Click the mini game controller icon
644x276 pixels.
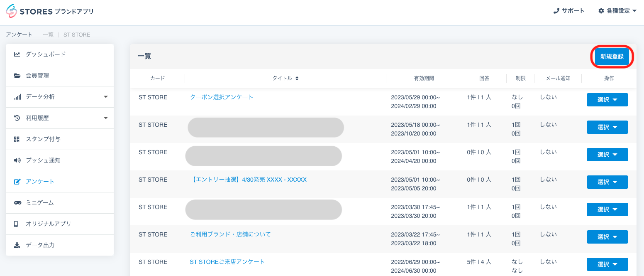point(17,203)
